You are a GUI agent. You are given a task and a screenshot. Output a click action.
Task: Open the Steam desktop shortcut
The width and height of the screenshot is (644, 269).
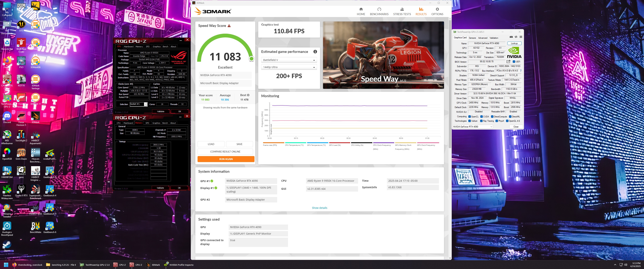[7, 246]
